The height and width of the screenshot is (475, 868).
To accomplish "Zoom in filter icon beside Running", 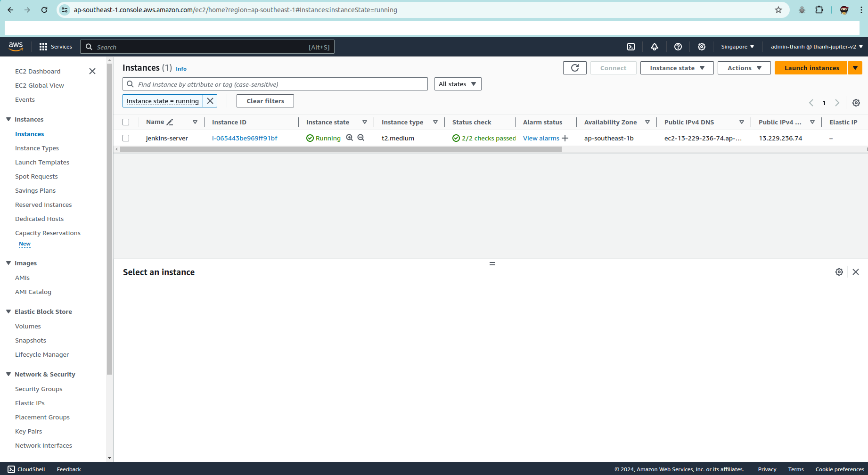I will click(350, 138).
